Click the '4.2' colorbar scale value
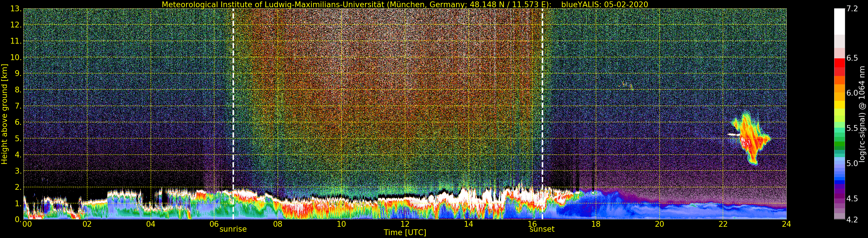The height and width of the screenshot is (238, 868). coord(852,220)
